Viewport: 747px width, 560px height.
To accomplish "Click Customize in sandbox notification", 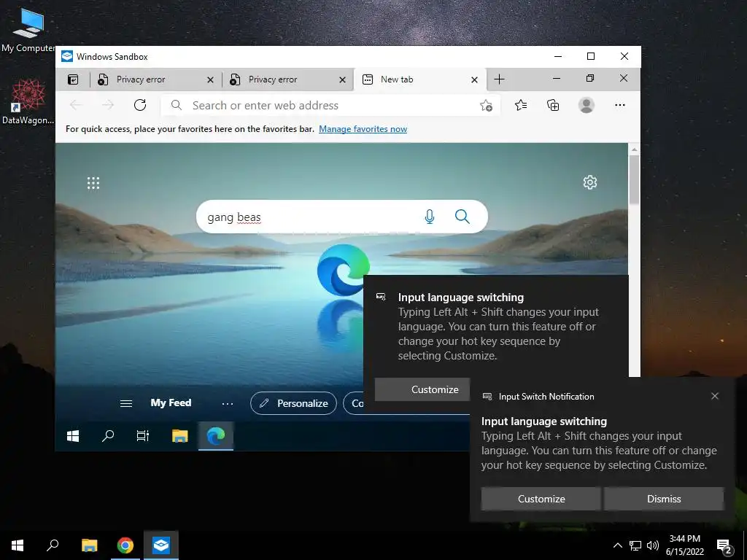I will click(x=422, y=389).
